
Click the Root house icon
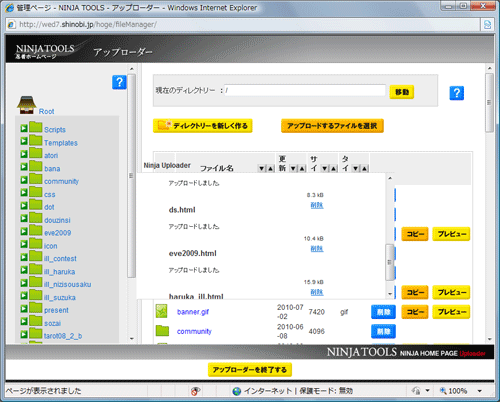click(27, 105)
